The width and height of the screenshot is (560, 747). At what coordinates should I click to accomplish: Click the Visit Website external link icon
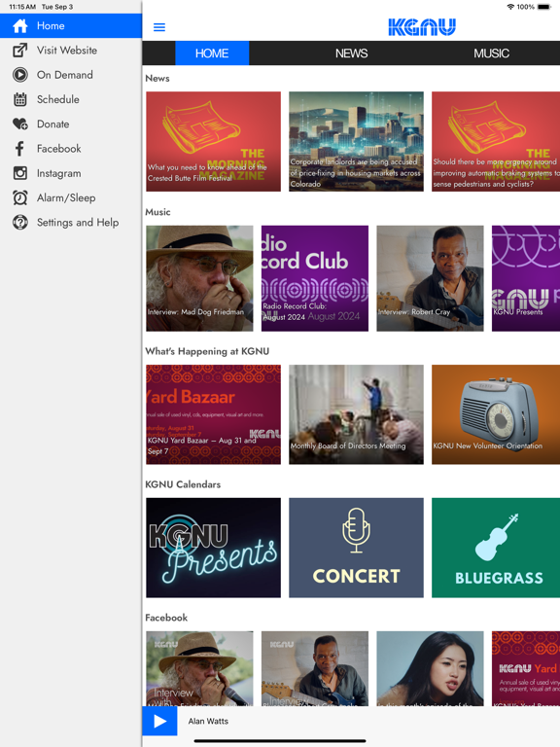point(20,50)
